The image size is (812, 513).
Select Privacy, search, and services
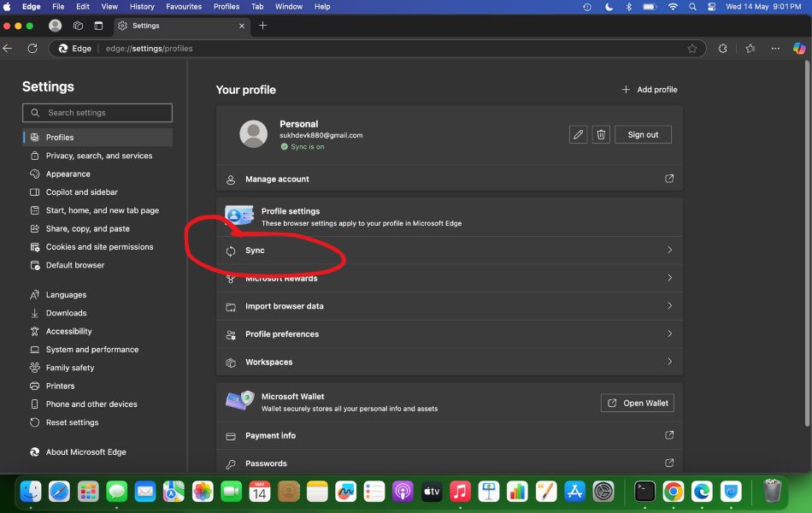pos(97,156)
